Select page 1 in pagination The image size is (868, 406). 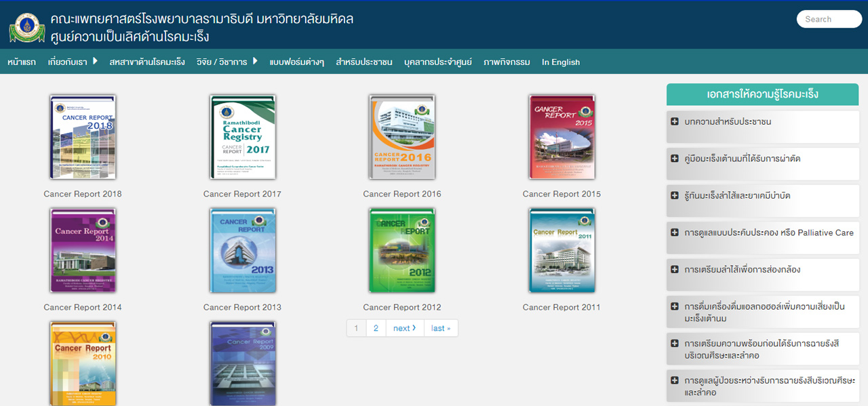(x=356, y=328)
